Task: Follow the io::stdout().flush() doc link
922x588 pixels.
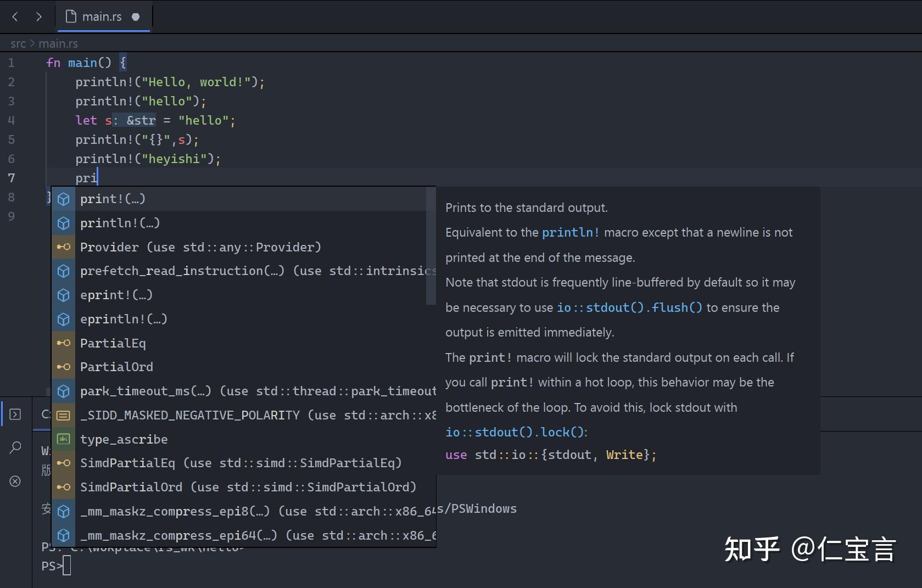Action: click(629, 307)
